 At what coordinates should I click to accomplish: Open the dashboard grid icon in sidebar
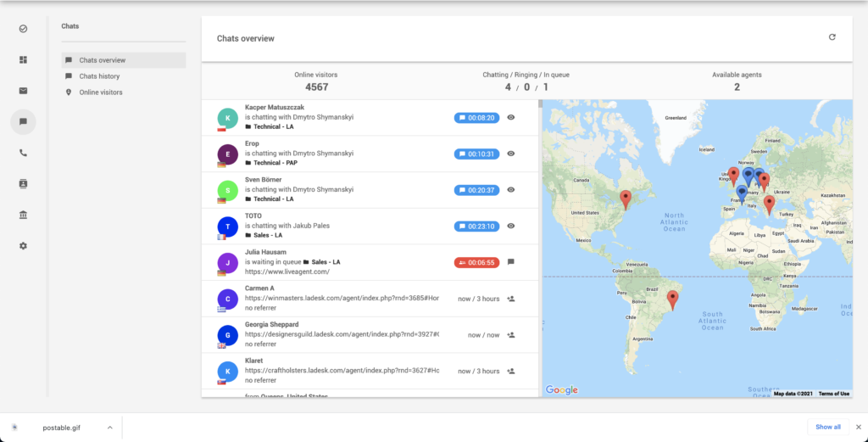click(x=23, y=59)
